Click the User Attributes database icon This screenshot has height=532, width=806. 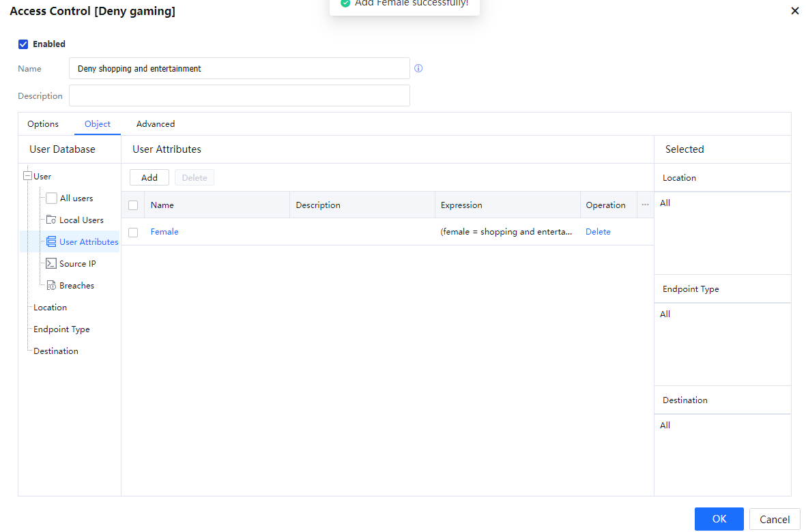coord(51,242)
